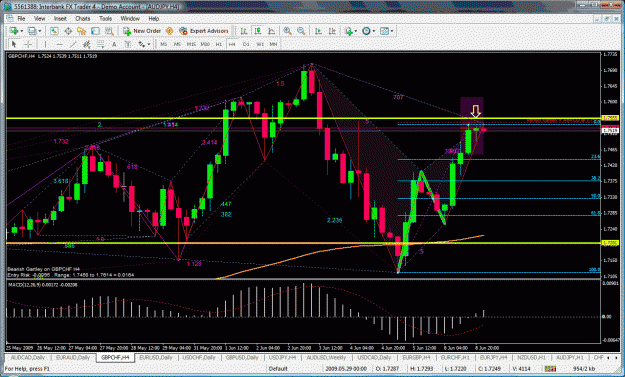The width and height of the screenshot is (625, 377).
Task: Set timeframe to M5
Action: tap(177, 44)
